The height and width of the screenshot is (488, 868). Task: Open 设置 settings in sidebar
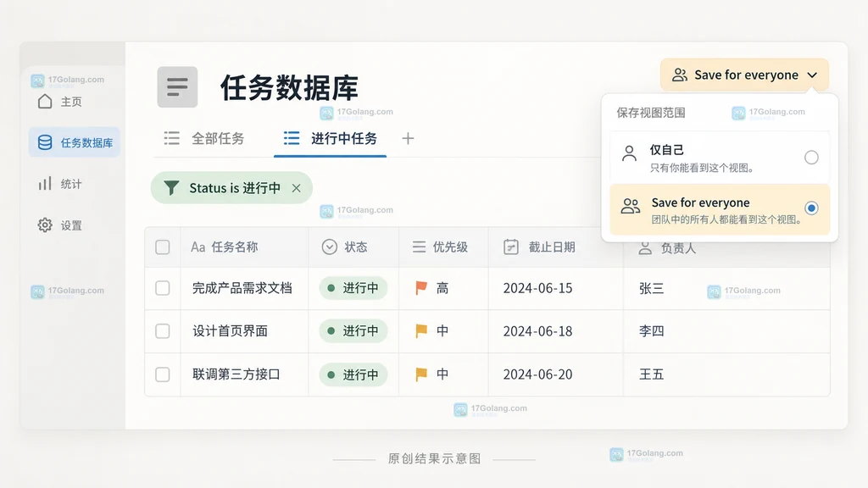coord(60,225)
